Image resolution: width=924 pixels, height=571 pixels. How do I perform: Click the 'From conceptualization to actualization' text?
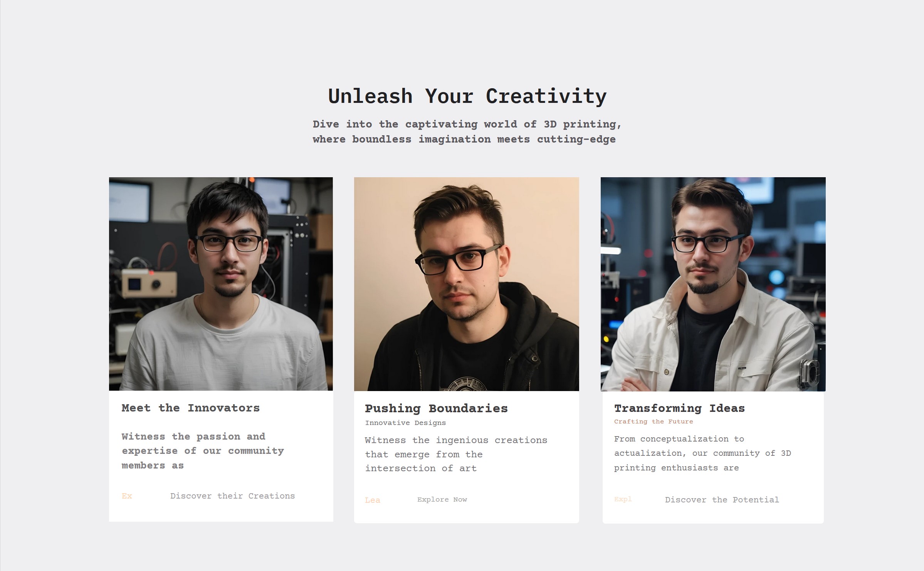[x=702, y=453]
